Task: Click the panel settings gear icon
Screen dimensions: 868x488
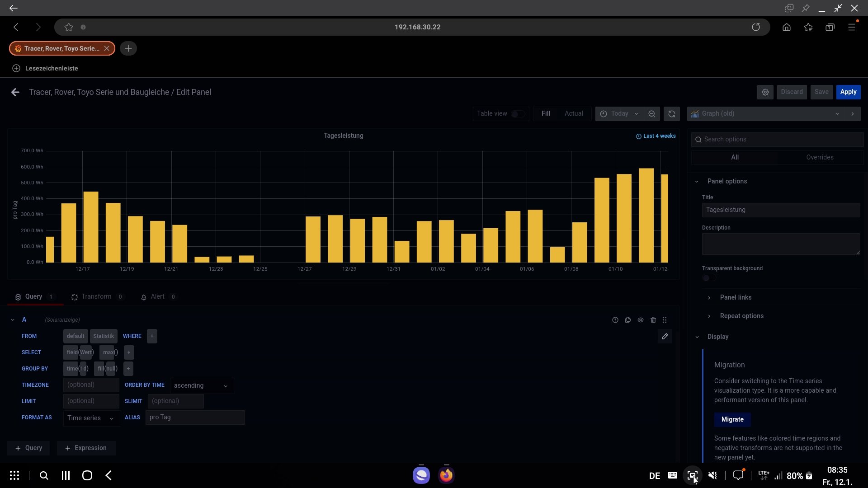Action: [x=765, y=92]
